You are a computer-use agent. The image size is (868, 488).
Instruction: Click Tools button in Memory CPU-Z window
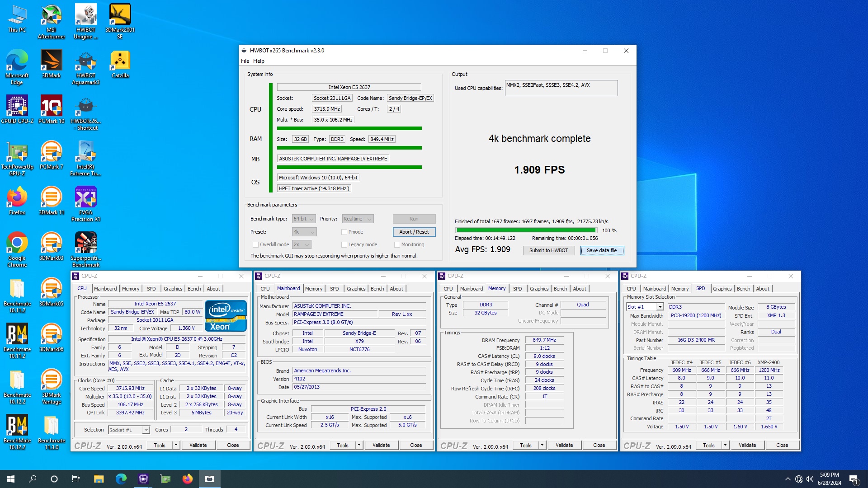coord(525,445)
